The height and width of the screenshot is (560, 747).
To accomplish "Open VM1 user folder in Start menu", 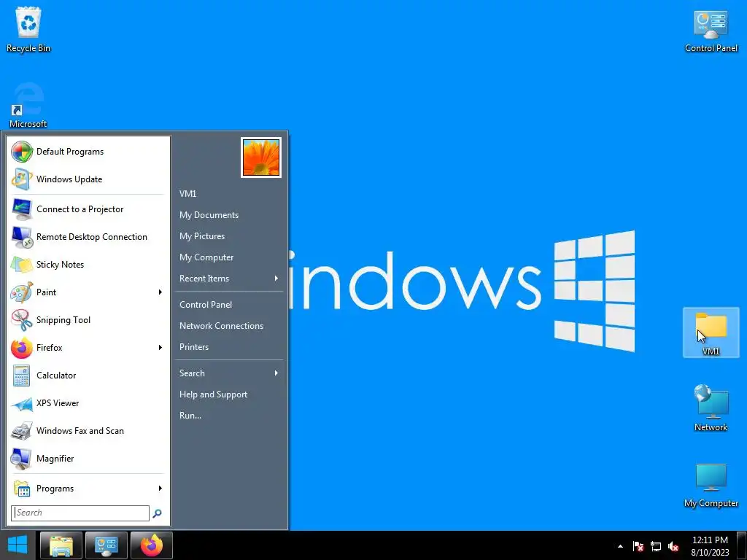I will click(x=187, y=194).
